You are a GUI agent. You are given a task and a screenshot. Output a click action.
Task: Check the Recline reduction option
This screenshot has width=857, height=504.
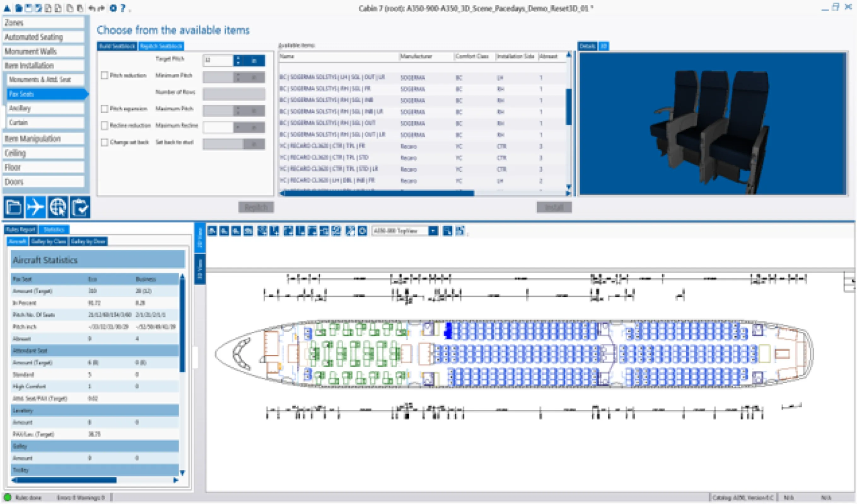(104, 125)
